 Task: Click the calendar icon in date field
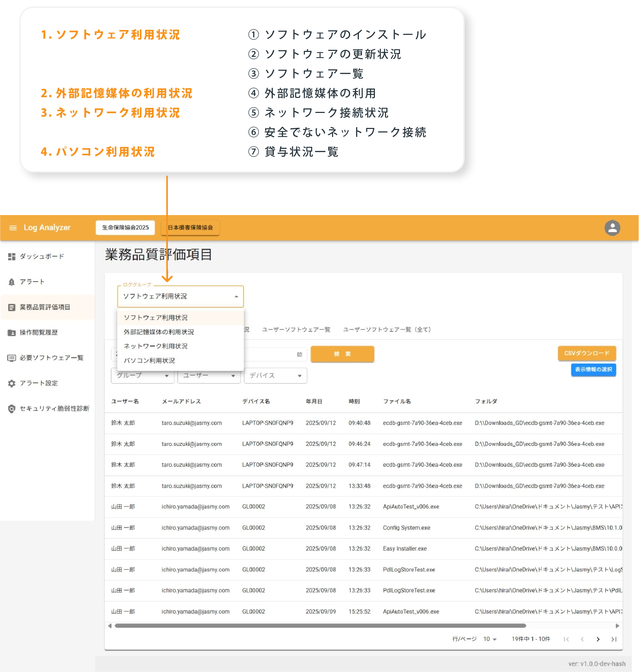coord(299,354)
